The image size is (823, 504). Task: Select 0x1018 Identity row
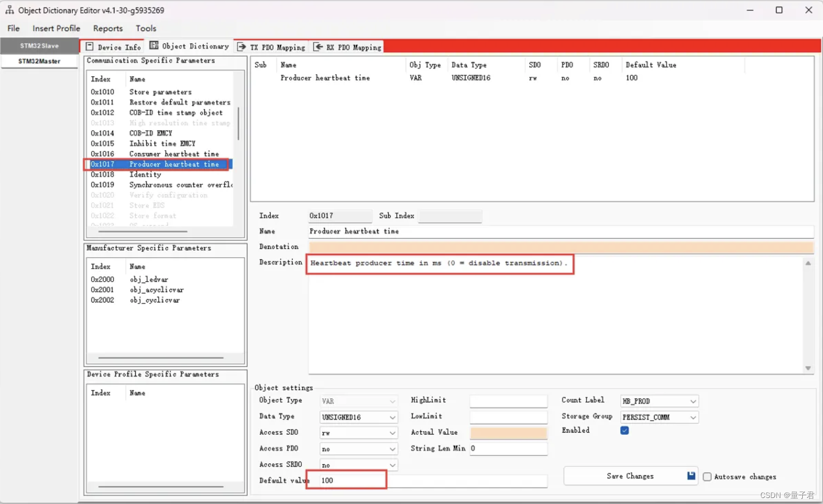(160, 175)
